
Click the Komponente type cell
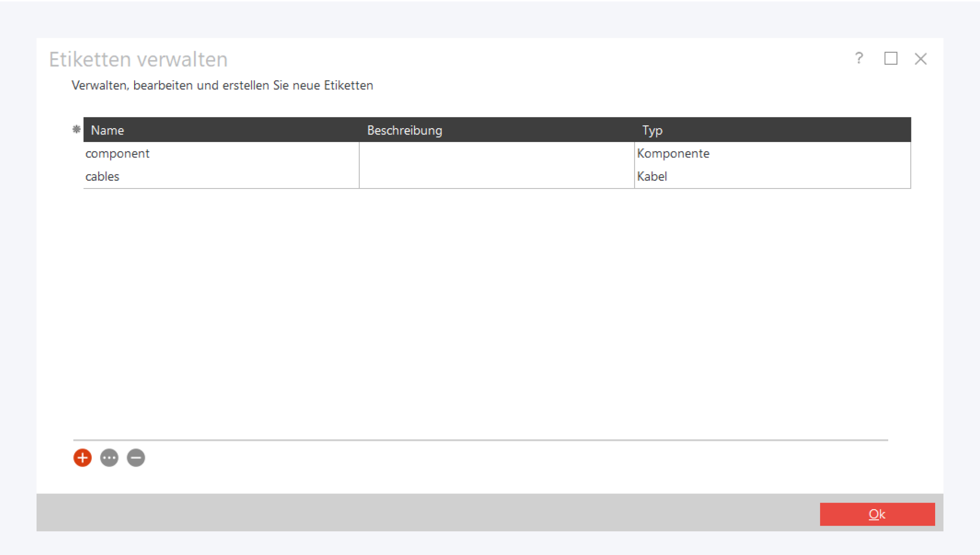(673, 154)
